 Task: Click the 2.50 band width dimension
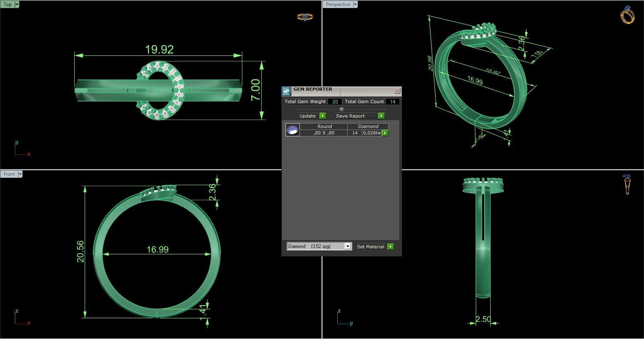coord(483,319)
